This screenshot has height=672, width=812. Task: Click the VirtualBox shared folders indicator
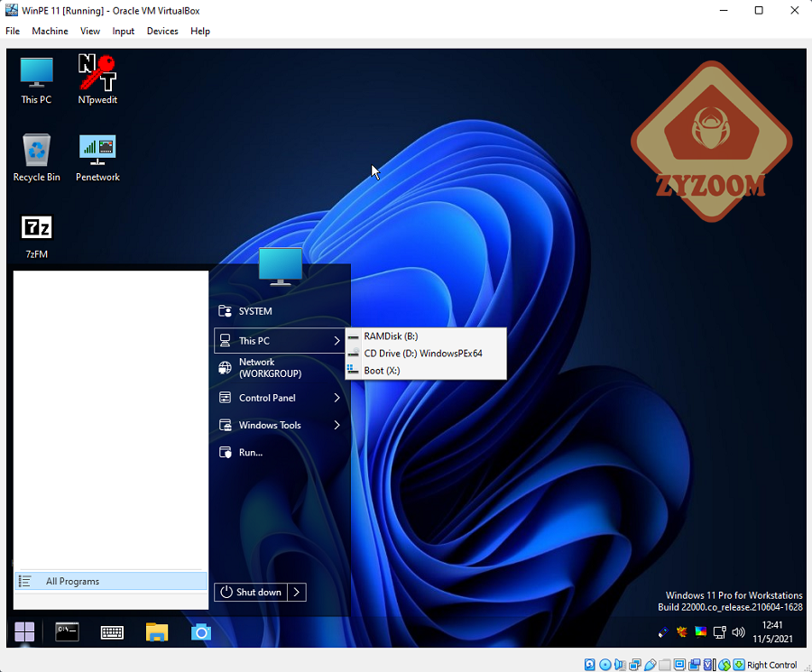(x=665, y=665)
